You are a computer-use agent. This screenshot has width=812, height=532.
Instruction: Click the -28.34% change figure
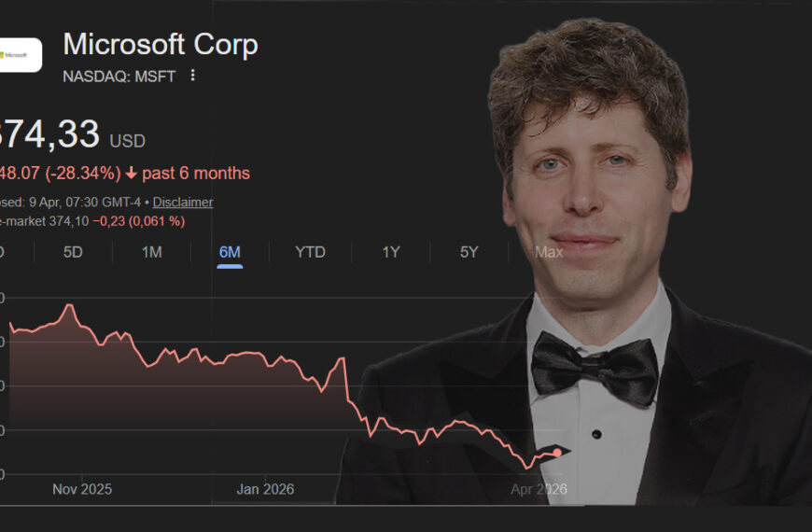tap(84, 174)
